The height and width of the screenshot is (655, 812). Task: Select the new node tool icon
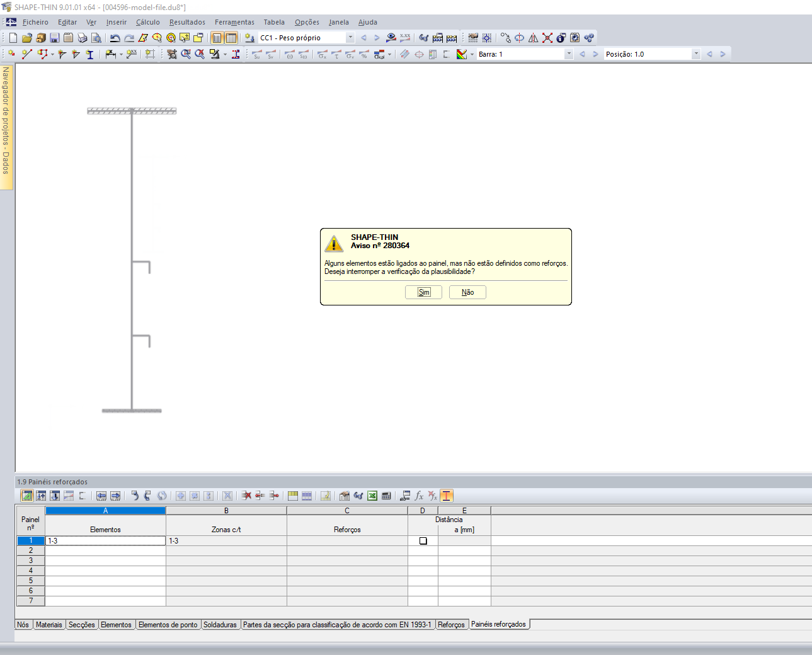[12, 54]
